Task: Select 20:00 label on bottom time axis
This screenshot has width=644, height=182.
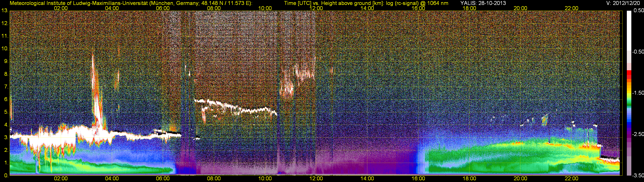Action: [520, 179]
